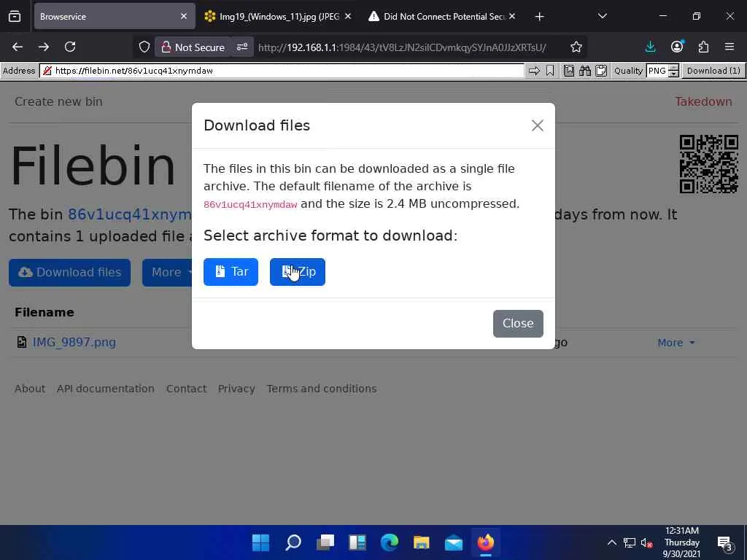Close the Did Not Connect tab
Image resolution: width=747 pixels, height=560 pixels.
pyautogui.click(x=512, y=16)
